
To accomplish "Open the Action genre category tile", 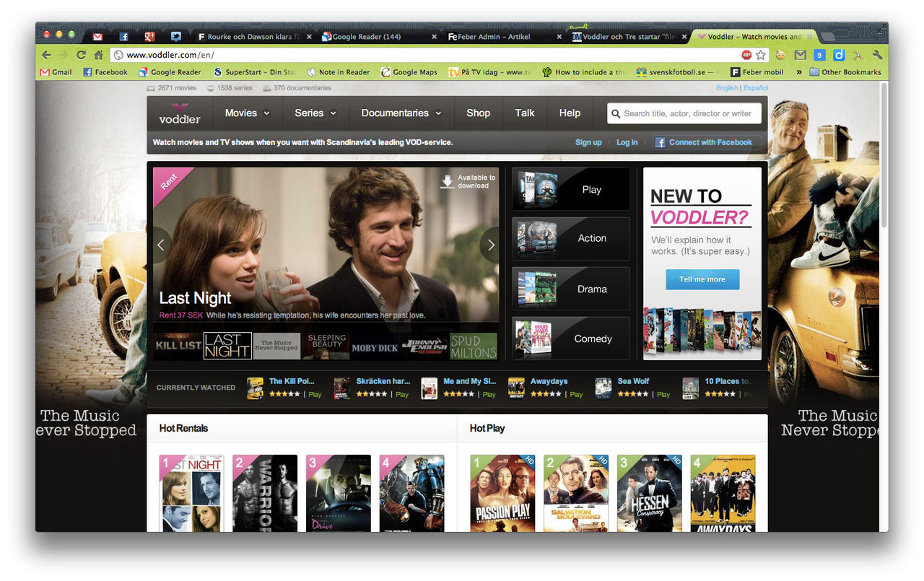I will point(570,239).
